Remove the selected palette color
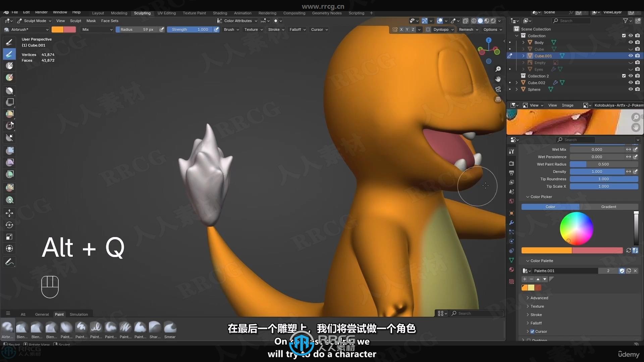The height and width of the screenshot is (362, 644). pyautogui.click(x=531, y=279)
